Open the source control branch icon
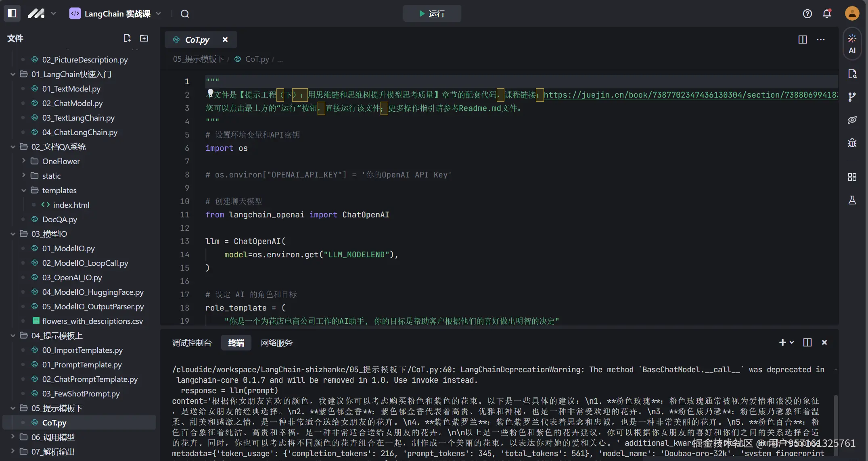The width and height of the screenshot is (868, 461). pos(852,97)
